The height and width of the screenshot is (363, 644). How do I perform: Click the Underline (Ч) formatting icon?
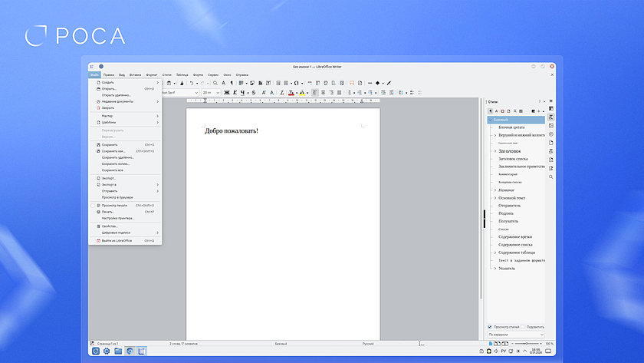pos(244,92)
